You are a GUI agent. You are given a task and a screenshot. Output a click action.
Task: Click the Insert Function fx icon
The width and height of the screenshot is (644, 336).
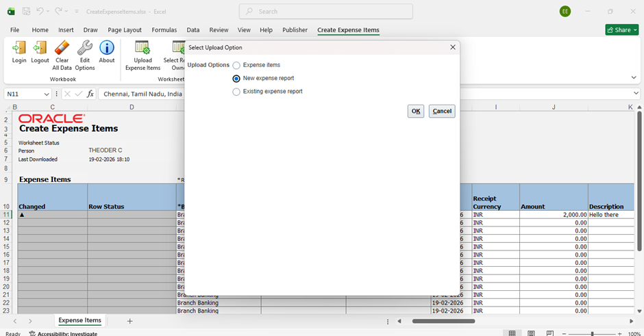pos(90,94)
